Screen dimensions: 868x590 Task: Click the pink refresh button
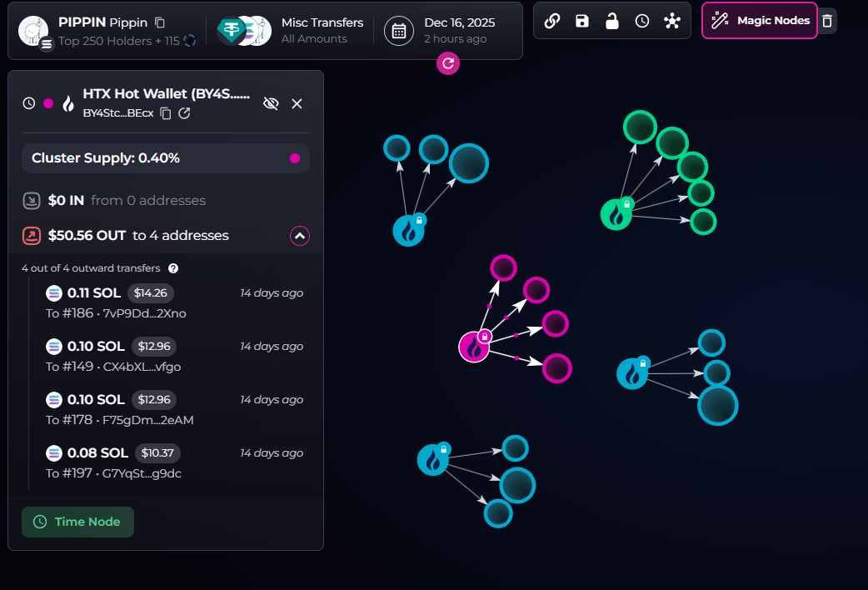point(448,63)
